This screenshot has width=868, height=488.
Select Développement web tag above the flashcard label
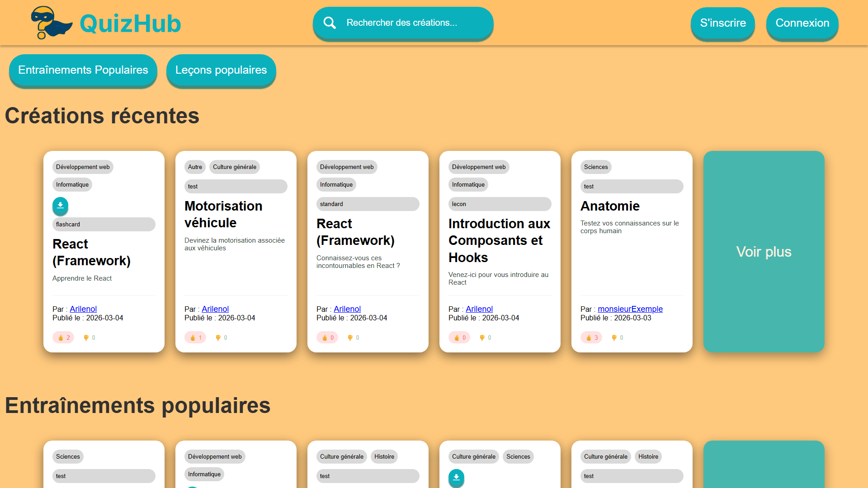click(83, 167)
